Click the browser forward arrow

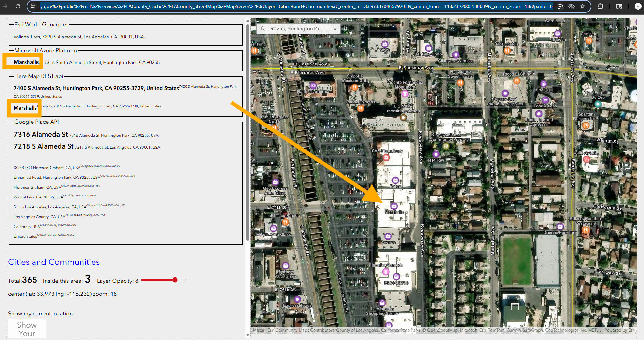coord(5,6)
